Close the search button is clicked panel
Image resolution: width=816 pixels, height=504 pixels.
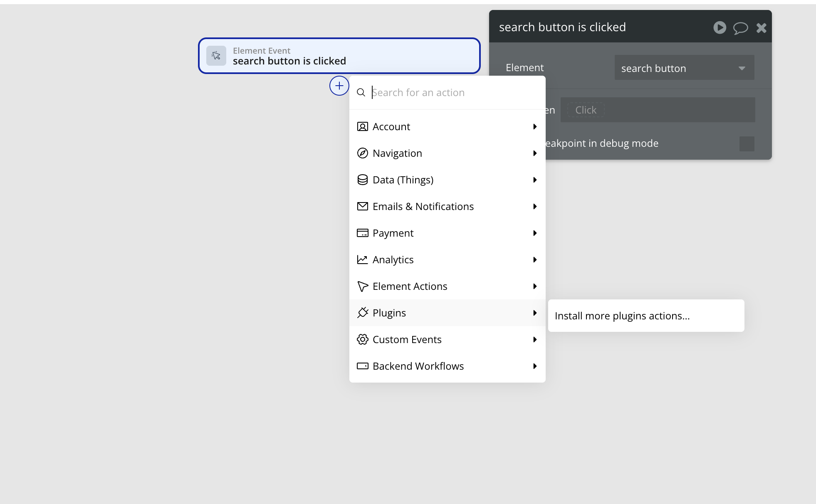pos(762,28)
